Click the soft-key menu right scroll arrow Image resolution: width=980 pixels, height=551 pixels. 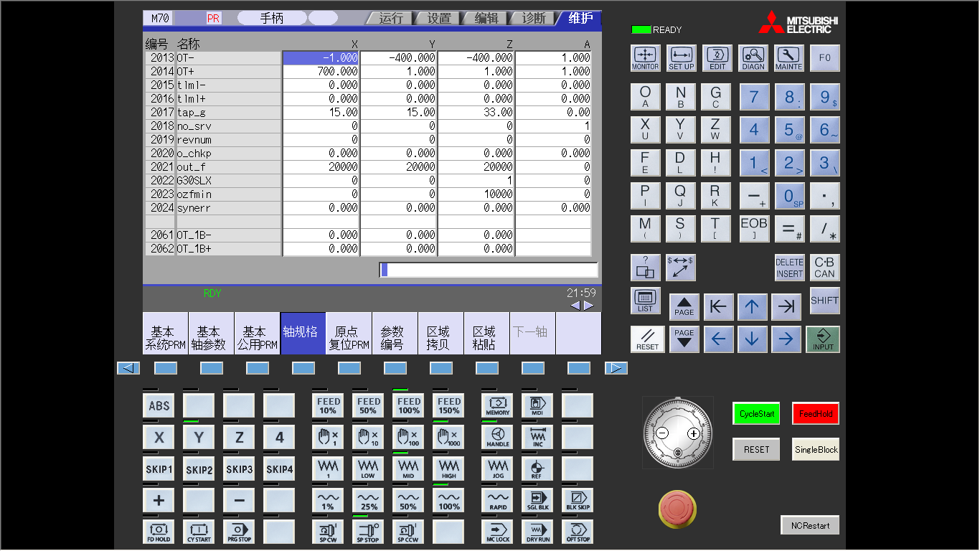tap(616, 368)
